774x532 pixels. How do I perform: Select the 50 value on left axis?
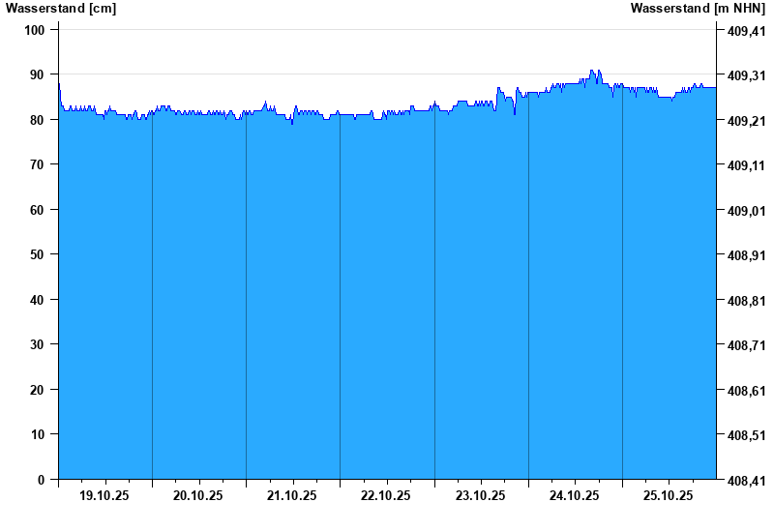point(37,254)
